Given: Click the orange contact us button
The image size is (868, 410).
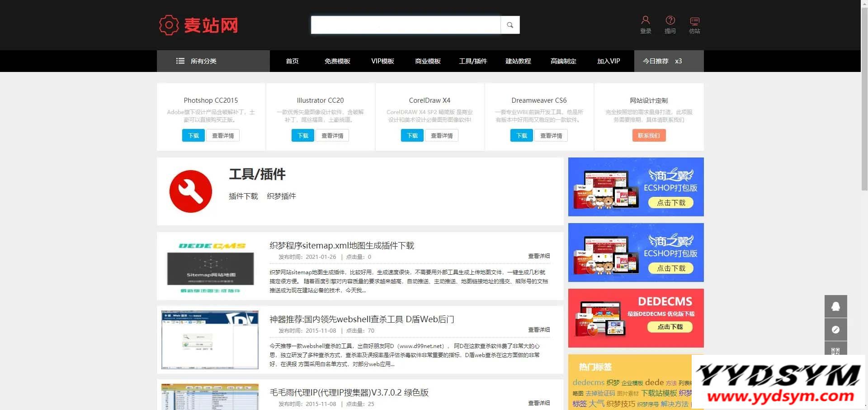Looking at the screenshot, I should [649, 135].
